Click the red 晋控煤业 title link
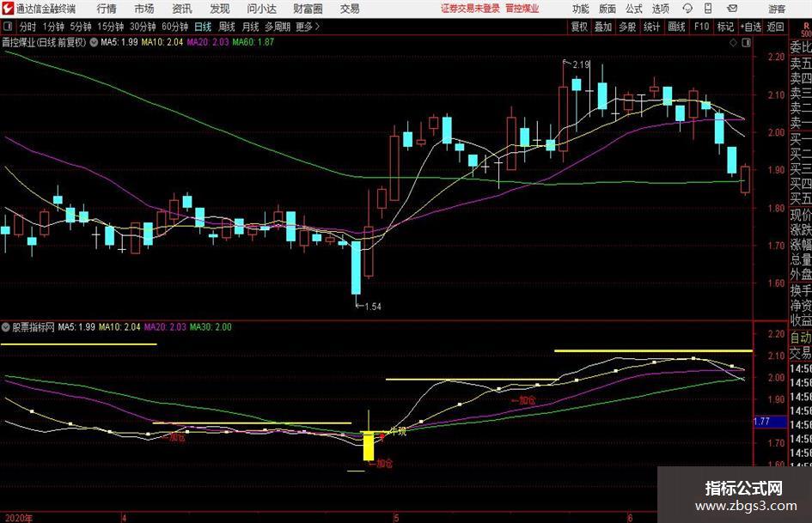The image size is (812, 523). click(x=522, y=9)
